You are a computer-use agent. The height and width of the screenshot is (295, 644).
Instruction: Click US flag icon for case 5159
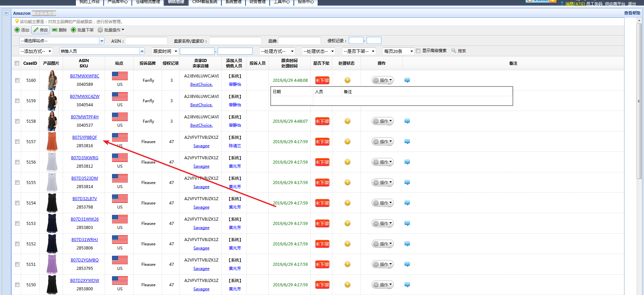(x=120, y=97)
